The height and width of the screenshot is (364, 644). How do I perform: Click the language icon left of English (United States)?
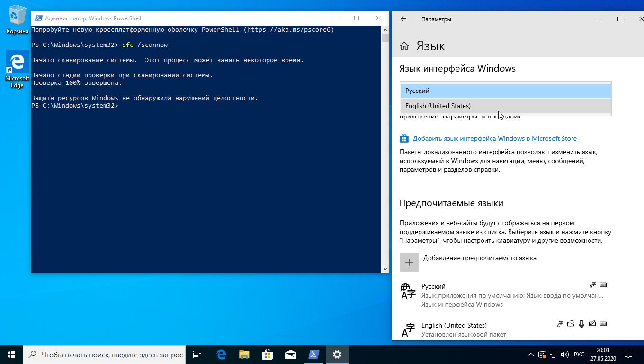(x=407, y=330)
